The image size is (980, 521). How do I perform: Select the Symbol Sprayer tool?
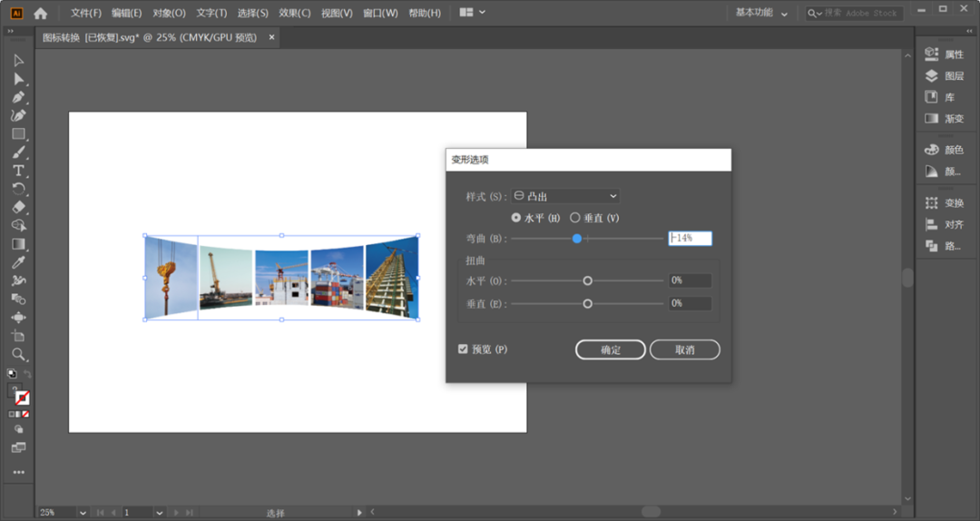(x=18, y=280)
